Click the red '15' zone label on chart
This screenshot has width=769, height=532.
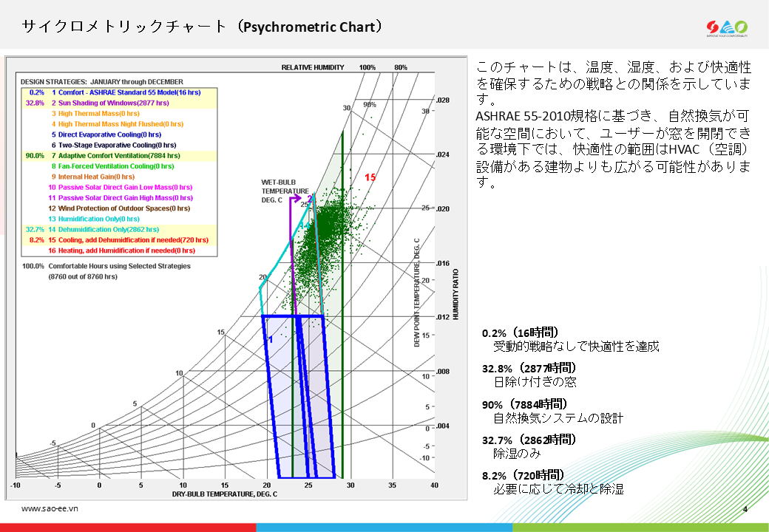pos(370,177)
